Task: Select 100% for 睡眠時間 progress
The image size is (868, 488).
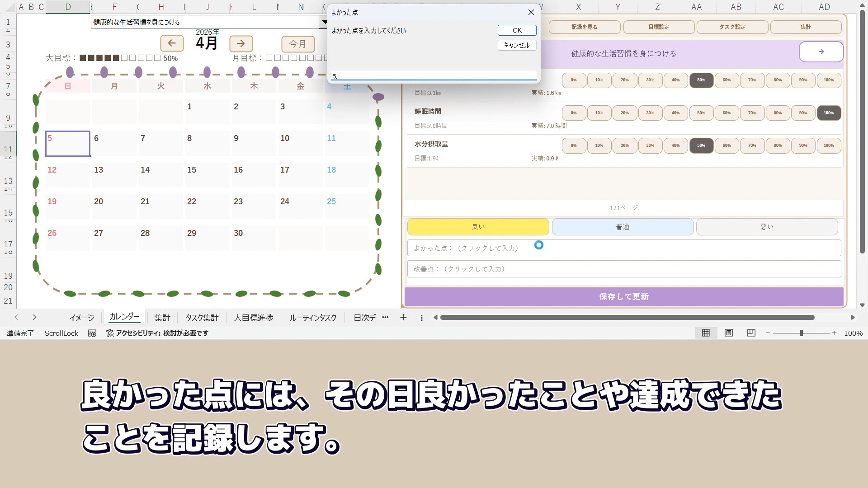Action: 828,113
